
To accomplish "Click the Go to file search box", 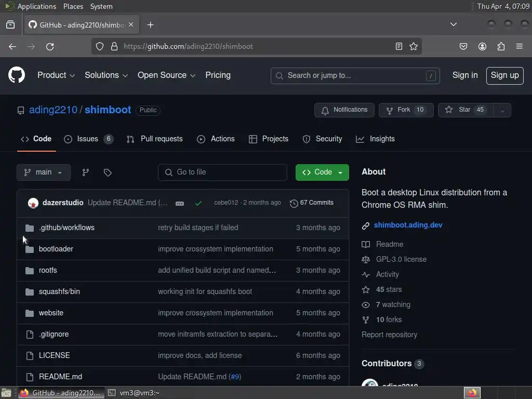I will (x=222, y=172).
